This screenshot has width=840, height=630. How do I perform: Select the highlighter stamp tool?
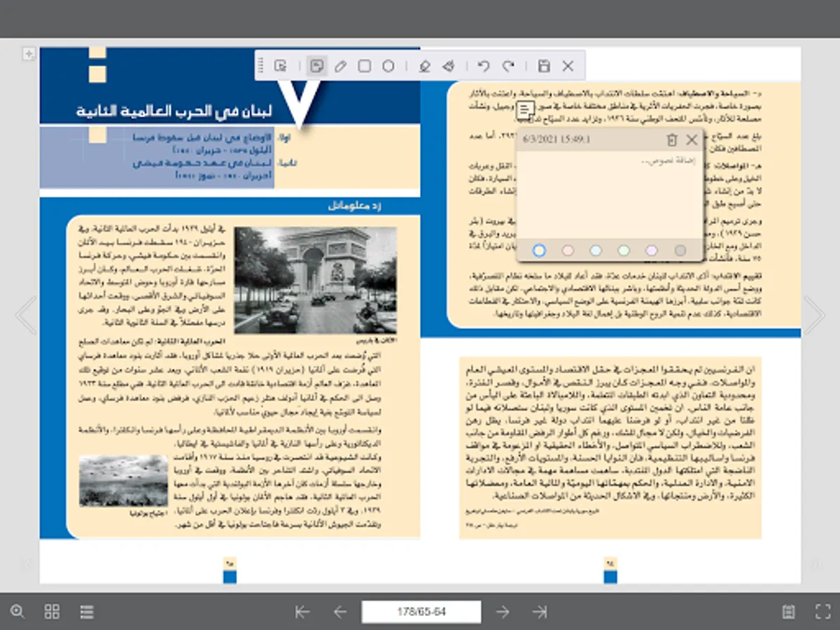(x=423, y=66)
